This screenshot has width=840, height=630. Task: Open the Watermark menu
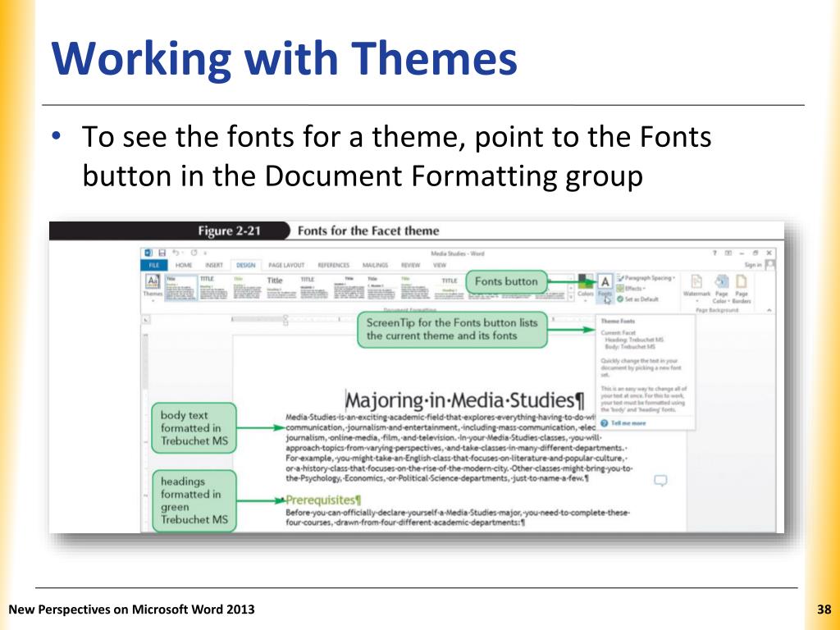tap(696, 286)
